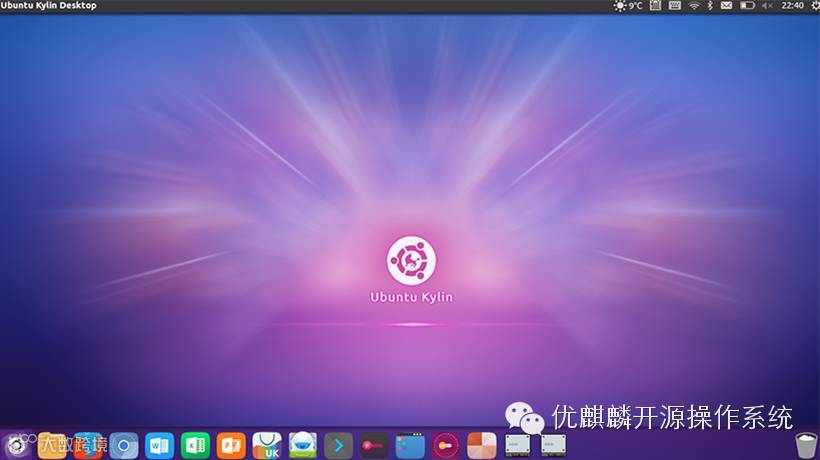Viewport: 820px width, 460px height.
Task: Open the orange-pink tiled squares app icon
Action: [482, 446]
